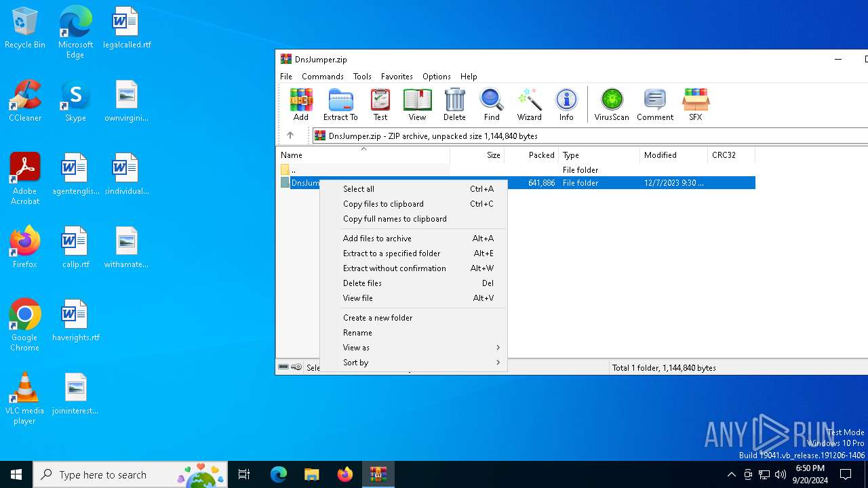Screen dimensions: 868x488
Task: Sort by the Name column header
Action: (x=363, y=155)
